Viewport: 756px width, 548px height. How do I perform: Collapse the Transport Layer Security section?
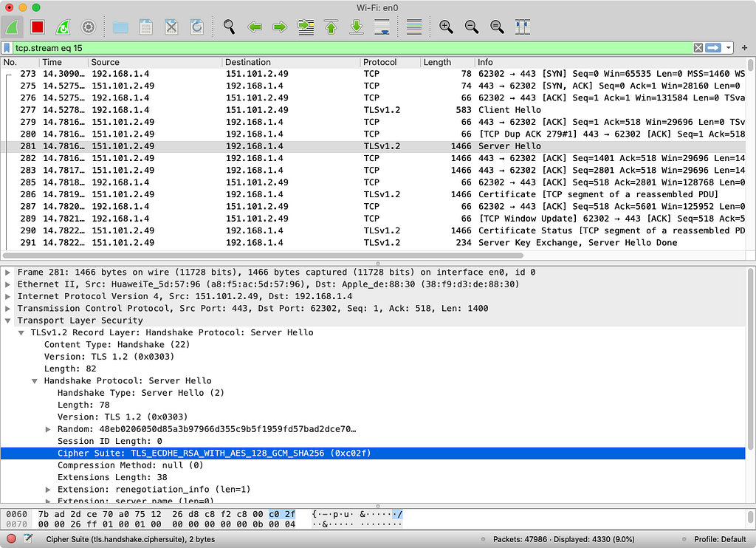(7, 321)
